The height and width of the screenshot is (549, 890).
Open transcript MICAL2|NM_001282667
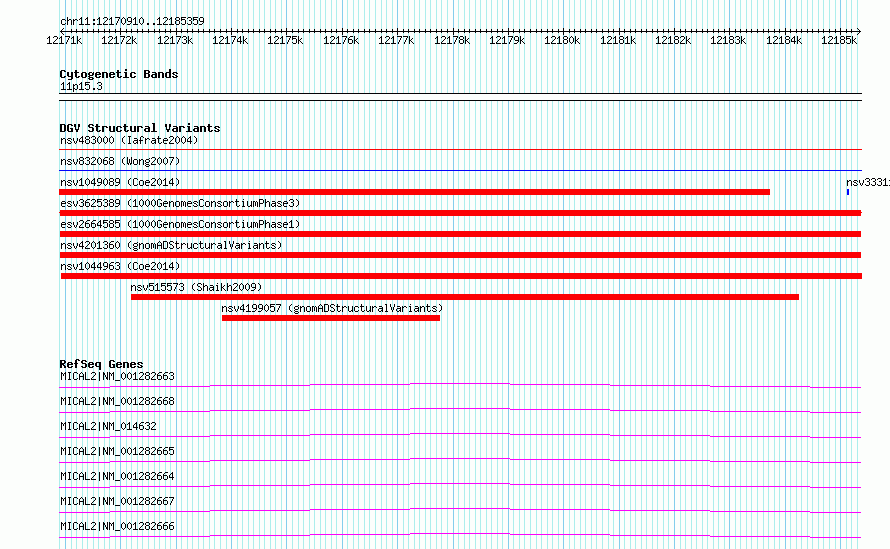pyautogui.click(x=117, y=501)
